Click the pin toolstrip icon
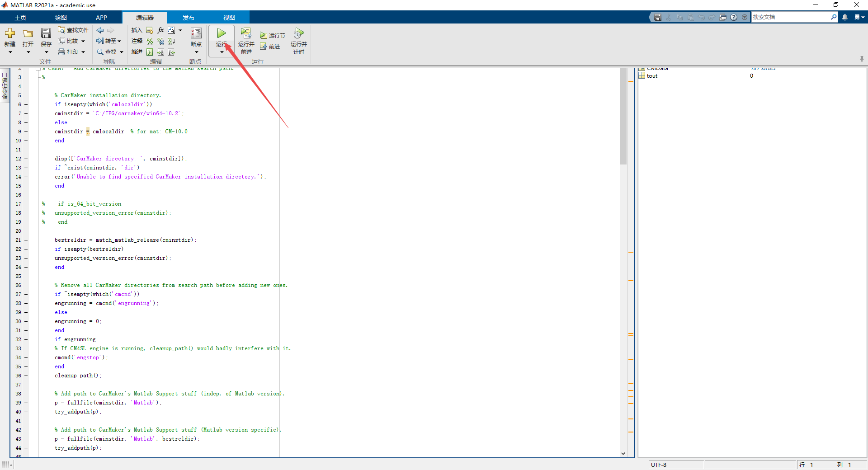Viewport: 868px width, 470px height. click(862, 59)
